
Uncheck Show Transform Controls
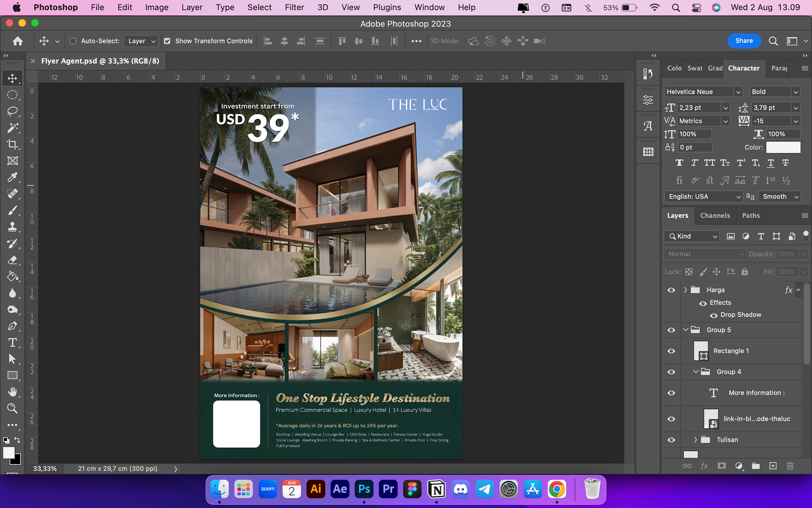(167, 41)
